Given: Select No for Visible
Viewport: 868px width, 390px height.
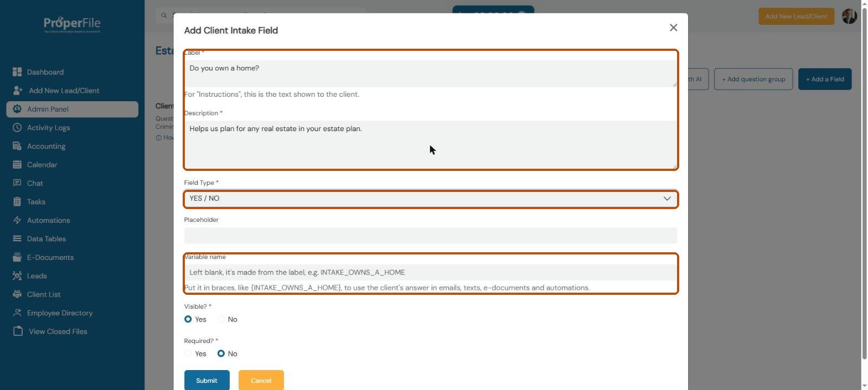Looking at the screenshot, I should point(221,319).
